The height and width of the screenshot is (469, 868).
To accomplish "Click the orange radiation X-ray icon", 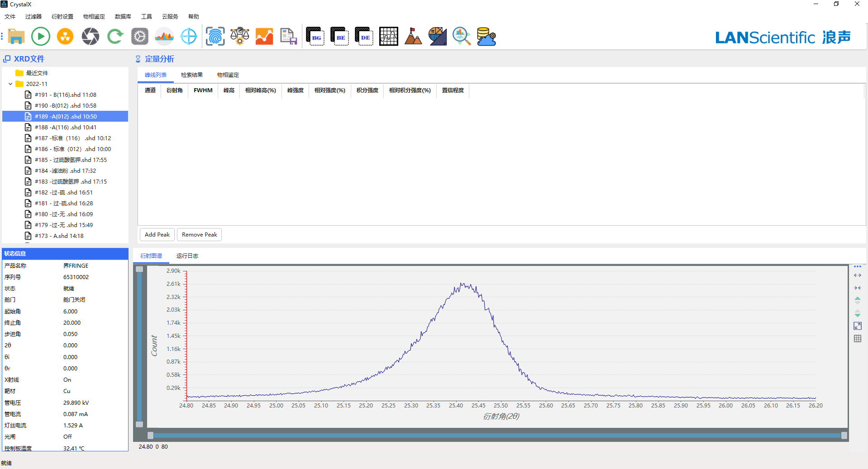I will [x=65, y=36].
